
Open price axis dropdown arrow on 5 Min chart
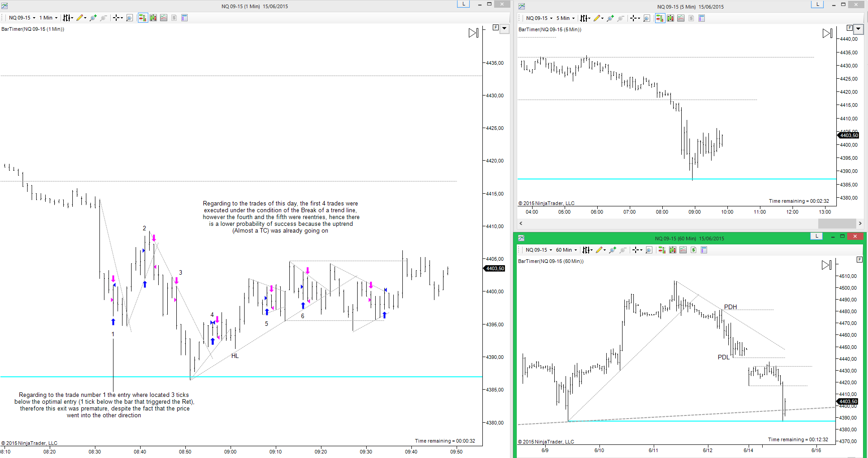click(x=858, y=29)
